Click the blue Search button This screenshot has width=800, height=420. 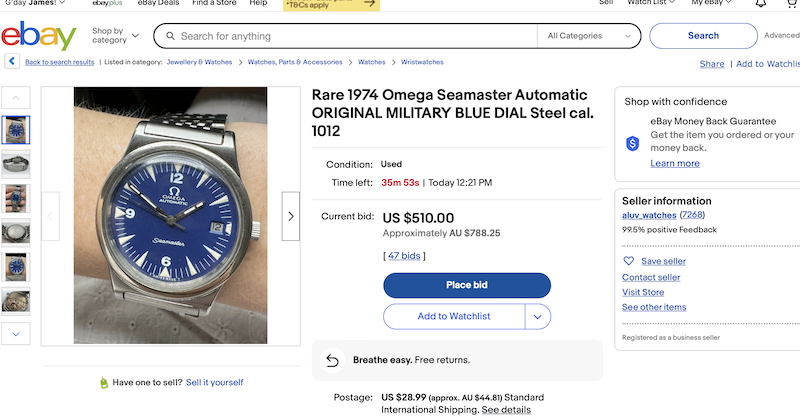point(702,36)
